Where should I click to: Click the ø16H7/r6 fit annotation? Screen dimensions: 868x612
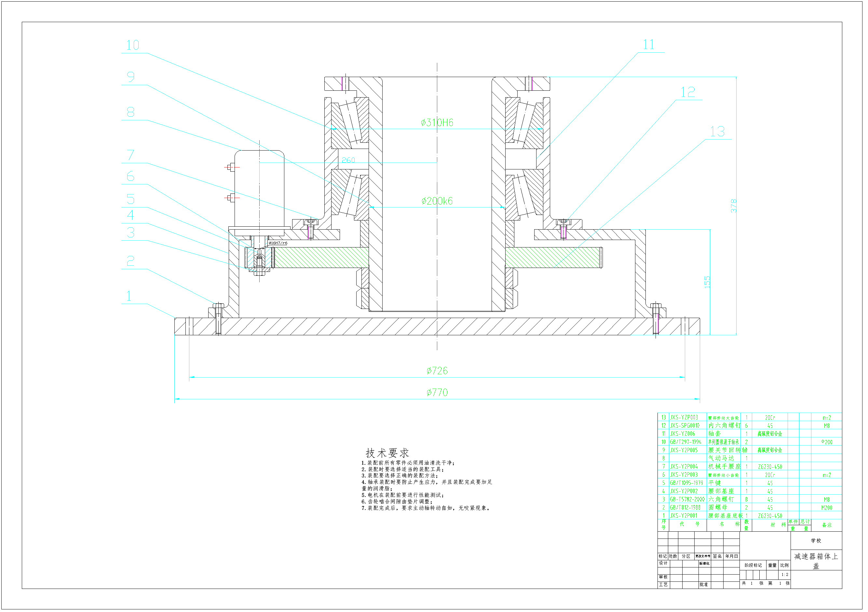(x=278, y=243)
